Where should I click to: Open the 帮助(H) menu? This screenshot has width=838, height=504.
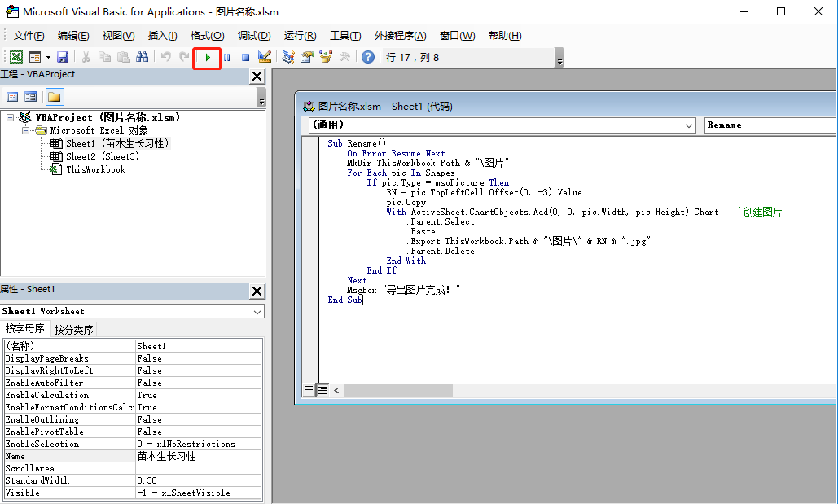tap(505, 36)
